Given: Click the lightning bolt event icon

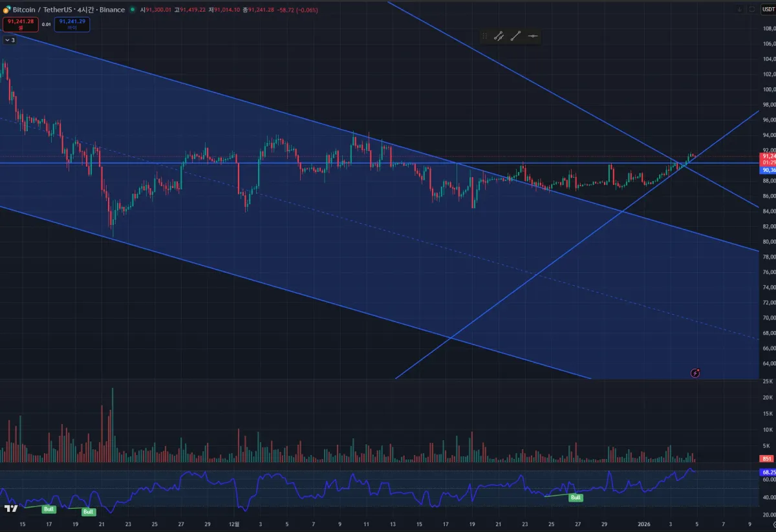Looking at the screenshot, I should (695, 373).
